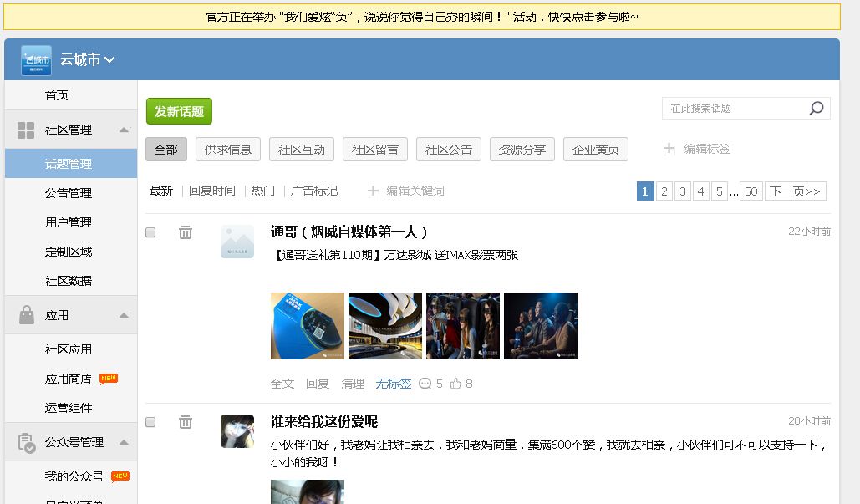Viewport: 860px width, 504px height.
Task: Click the 应用 shopping bag icon
Action: tap(27, 315)
